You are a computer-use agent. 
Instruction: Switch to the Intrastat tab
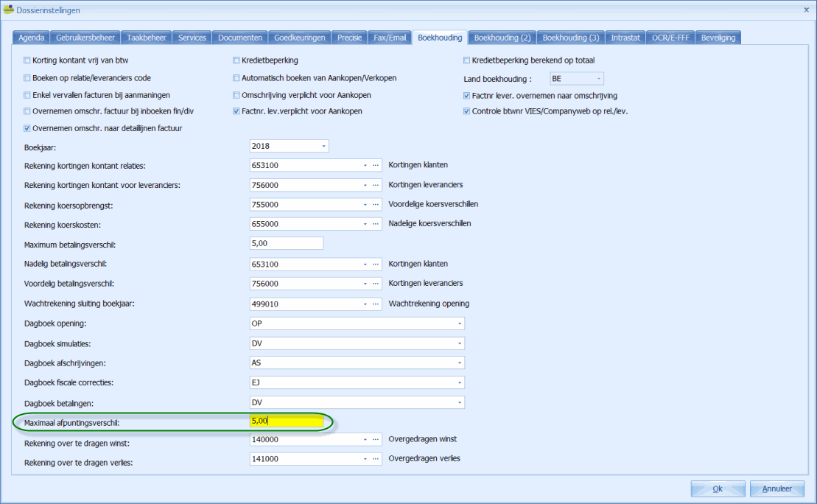coord(625,38)
